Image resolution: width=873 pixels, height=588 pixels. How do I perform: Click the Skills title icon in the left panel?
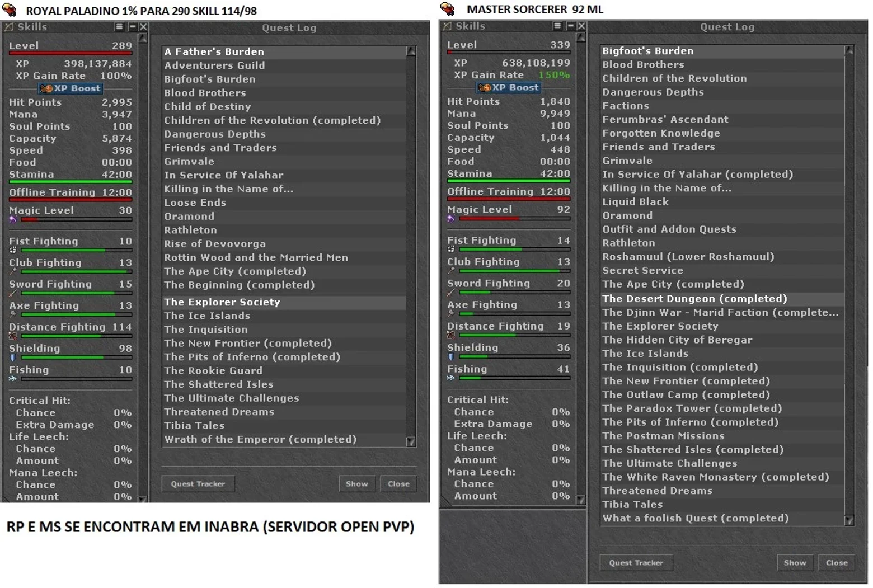click(x=9, y=27)
